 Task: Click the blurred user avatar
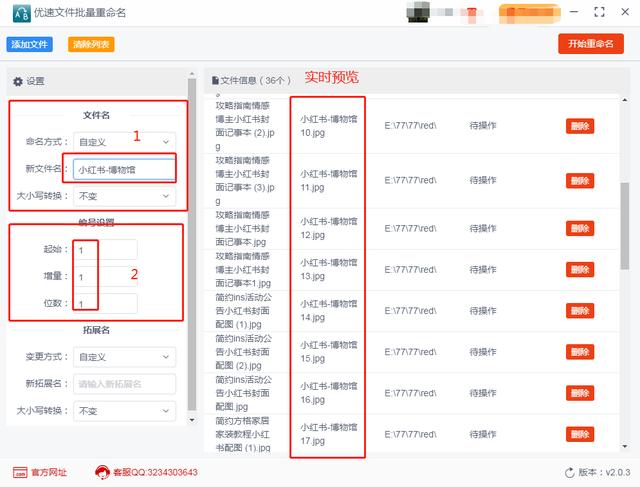418,12
